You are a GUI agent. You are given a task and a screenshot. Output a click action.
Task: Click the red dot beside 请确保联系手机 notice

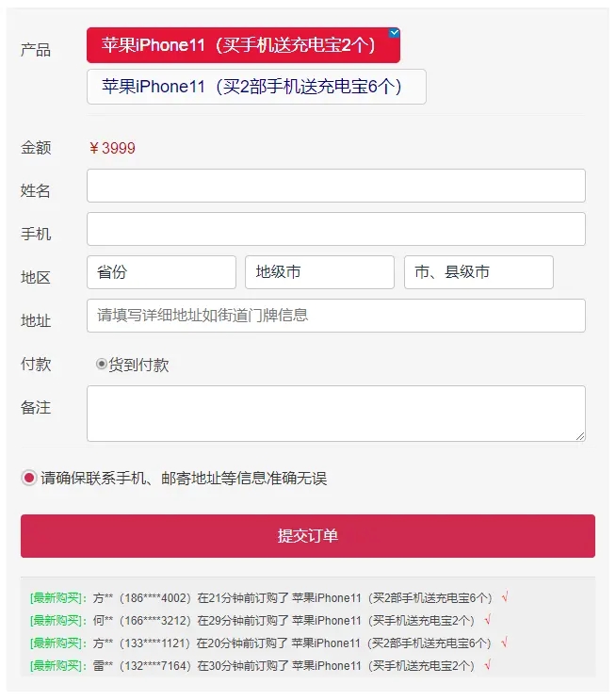click(x=29, y=478)
